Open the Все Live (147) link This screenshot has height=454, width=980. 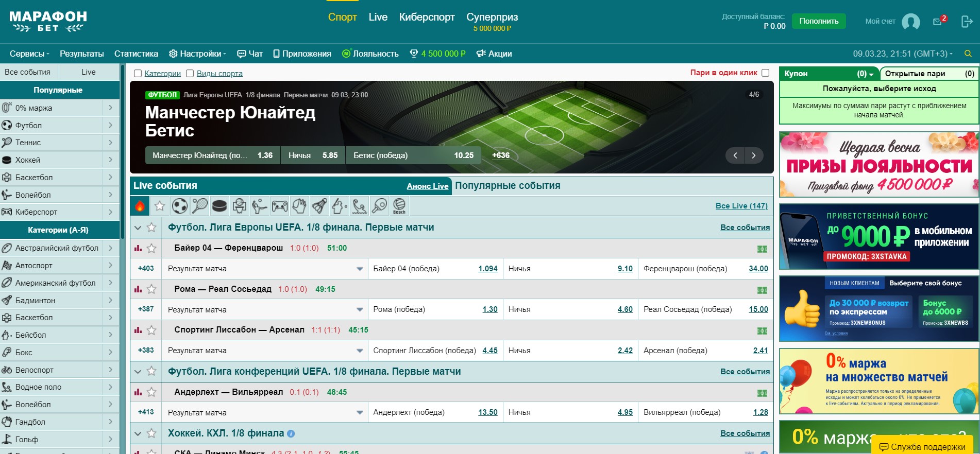pyautogui.click(x=741, y=206)
